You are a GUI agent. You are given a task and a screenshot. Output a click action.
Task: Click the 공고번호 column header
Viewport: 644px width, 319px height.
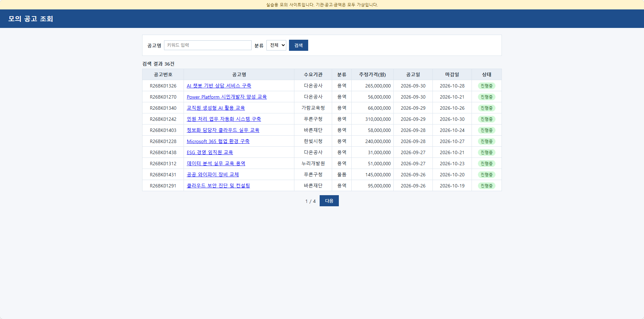coord(163,74)
